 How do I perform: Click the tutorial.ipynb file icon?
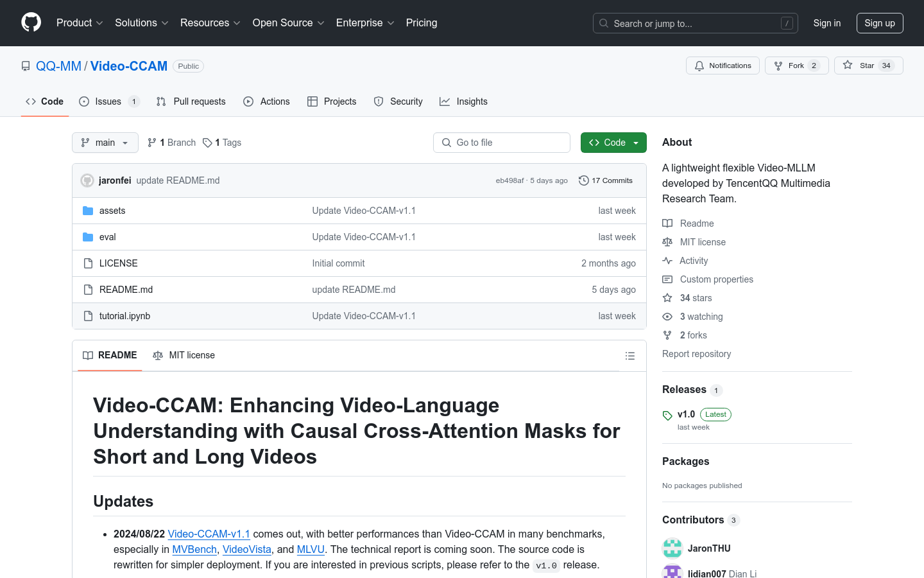click(88, 316)
